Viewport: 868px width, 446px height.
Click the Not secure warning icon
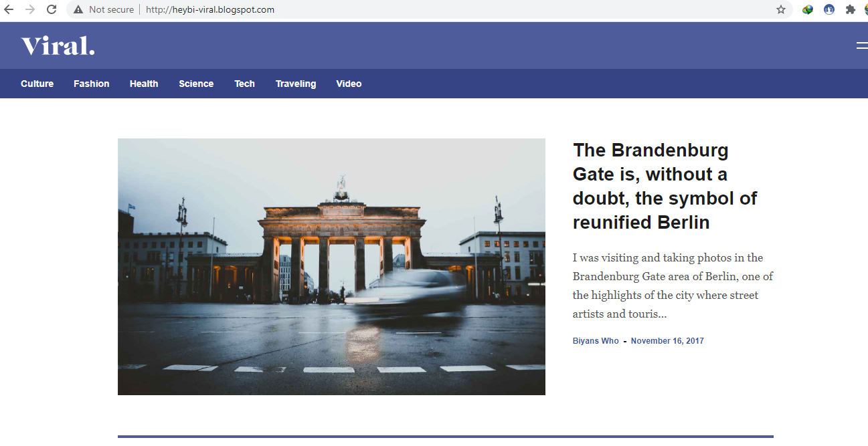(78, 9)
